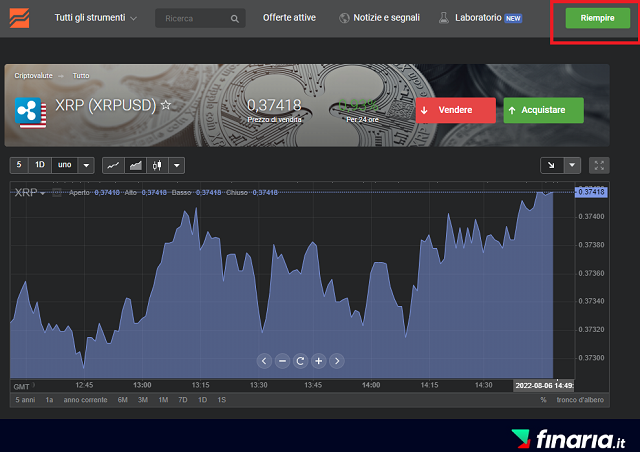
Task: Open the XRP symbol dropdown on chart
Action: tap(30, 192)
